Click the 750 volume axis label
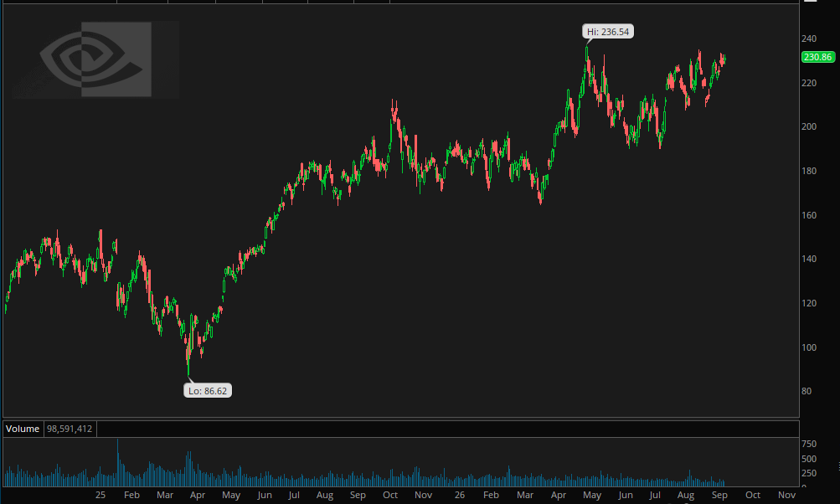Viewport: 840px width, 504px height. (809, 444)
